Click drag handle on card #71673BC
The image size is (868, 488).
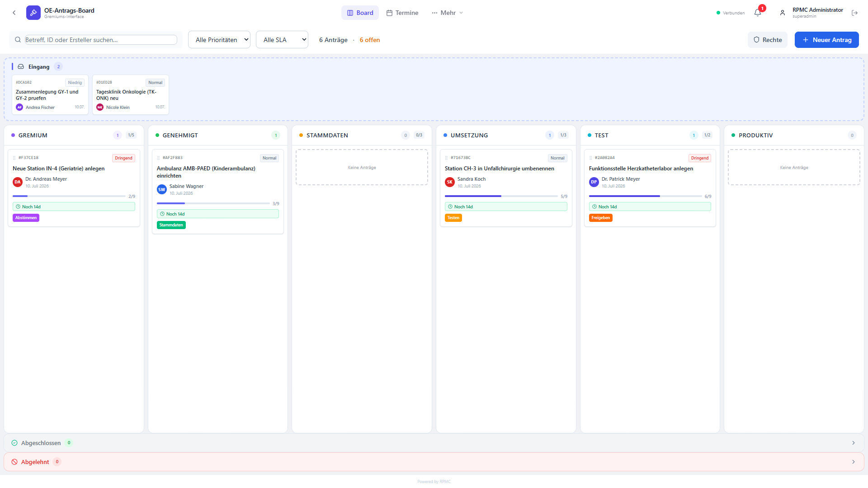pos(446,158)
